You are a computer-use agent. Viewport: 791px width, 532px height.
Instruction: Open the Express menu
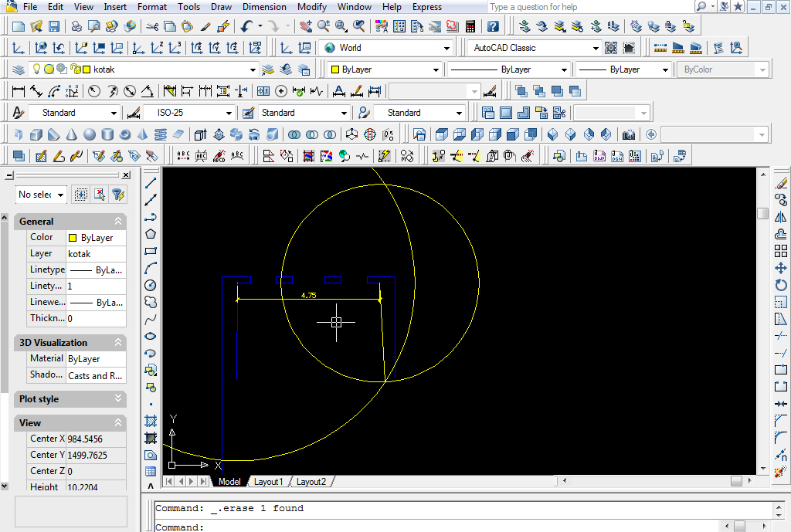click(426, 7)
